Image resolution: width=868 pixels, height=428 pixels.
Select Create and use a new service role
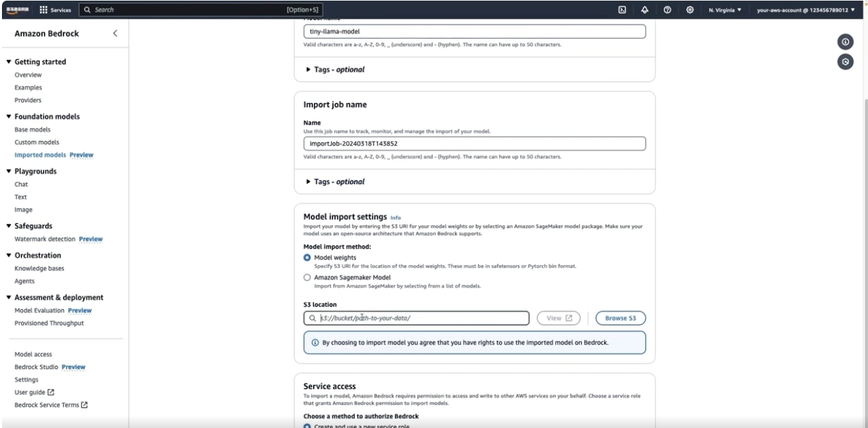point(307,426)
